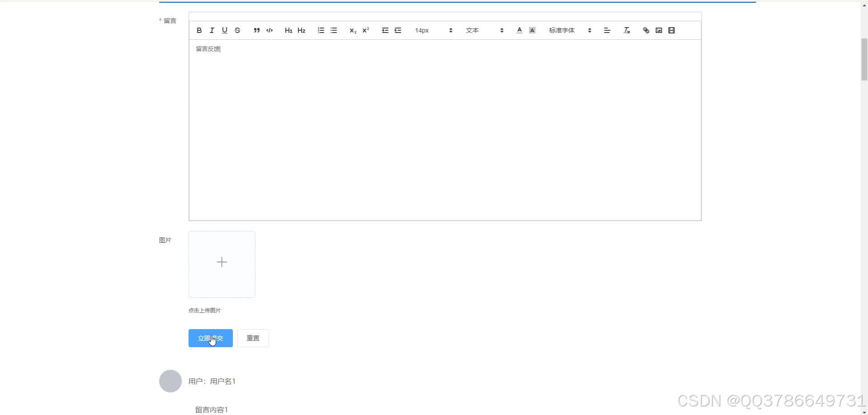Open the text alignment options
868x415 pixels.
607,30
